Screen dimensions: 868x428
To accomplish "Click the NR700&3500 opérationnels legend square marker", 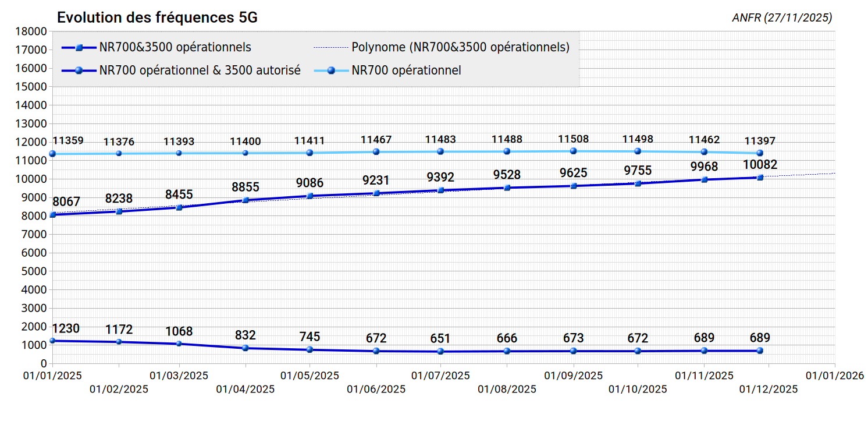I will tap(79, 48).
